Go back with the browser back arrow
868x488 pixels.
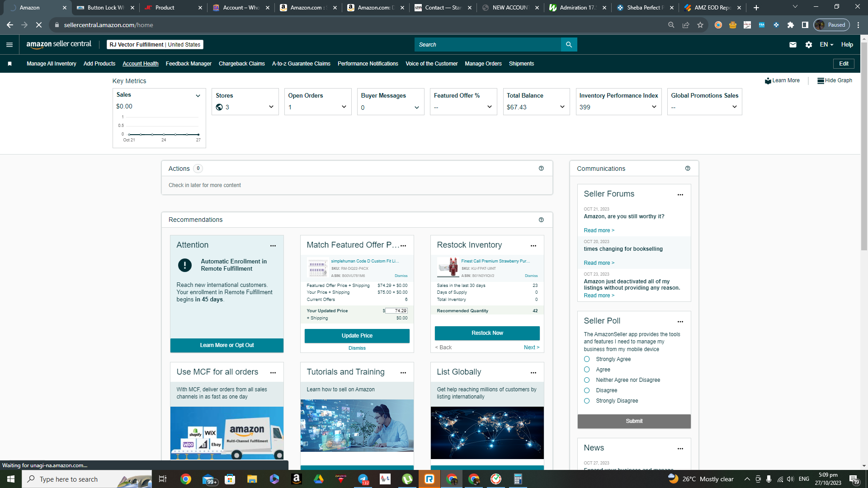click(x=10, y=25)
